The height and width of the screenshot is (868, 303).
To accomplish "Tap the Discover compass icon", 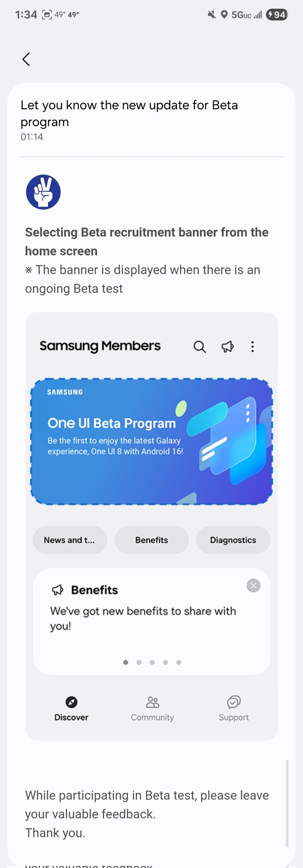I will click(71, 702).
